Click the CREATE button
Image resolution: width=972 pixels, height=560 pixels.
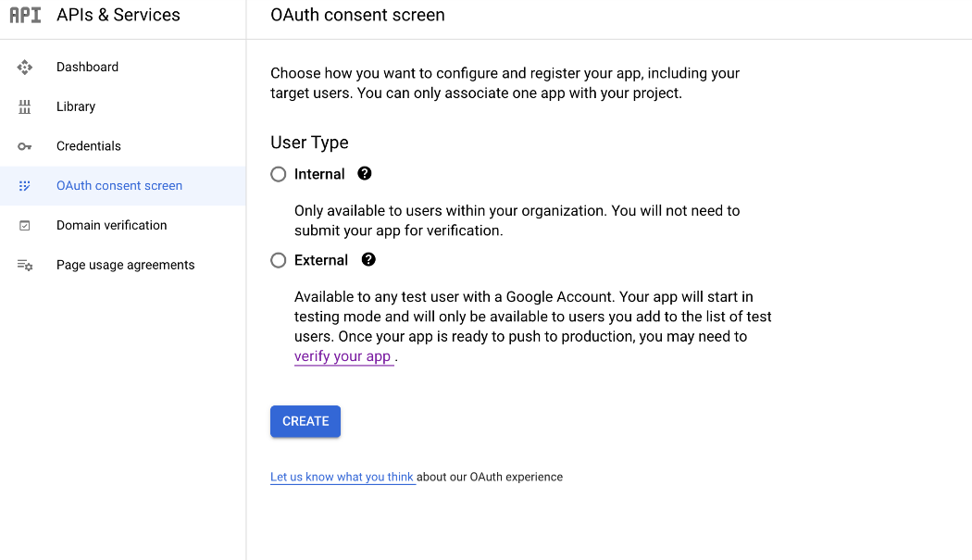305,421
